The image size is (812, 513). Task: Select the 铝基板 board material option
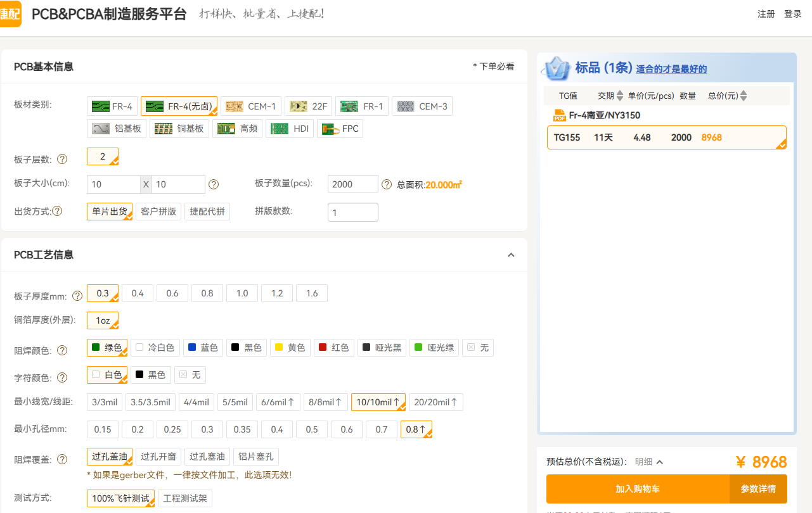point(117,129)
